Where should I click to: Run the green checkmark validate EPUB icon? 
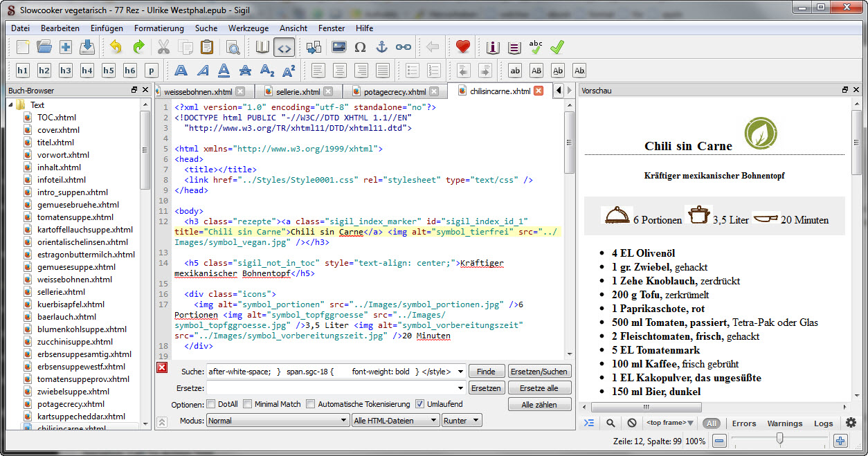pos(557,47)
